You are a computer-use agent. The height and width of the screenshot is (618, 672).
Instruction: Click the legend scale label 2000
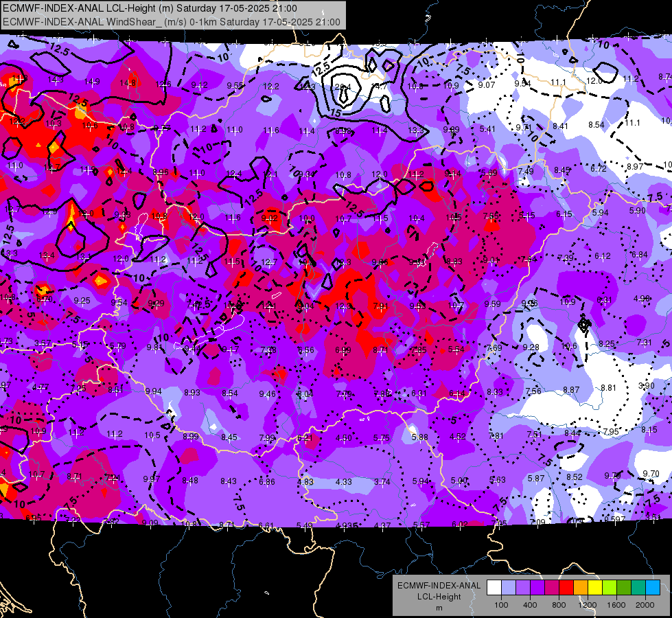coord(645,605)
